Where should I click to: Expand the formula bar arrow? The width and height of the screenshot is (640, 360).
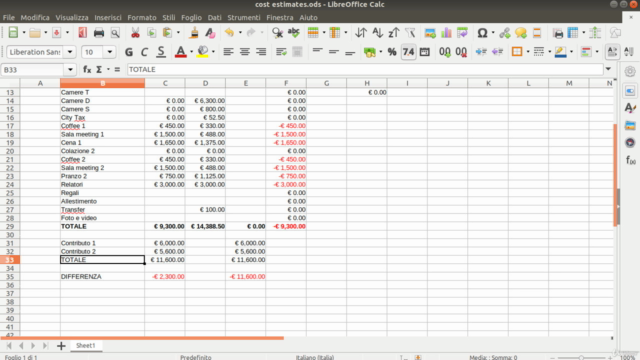tap(609, 69)
